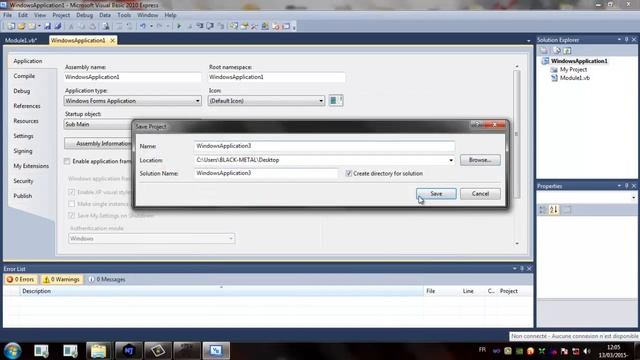Viewport: 640px width, 360px height.
Task: Cancel the Save Project dialog
Action: (480, 193)
